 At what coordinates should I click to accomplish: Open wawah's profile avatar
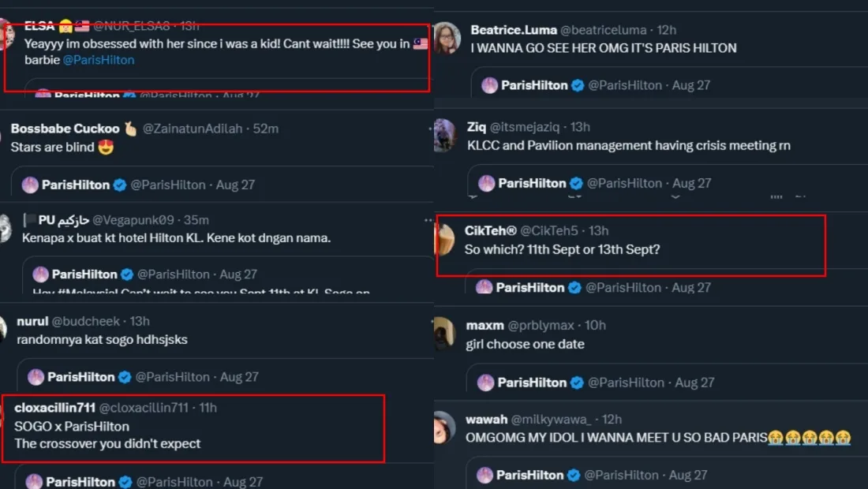(444, 427)
